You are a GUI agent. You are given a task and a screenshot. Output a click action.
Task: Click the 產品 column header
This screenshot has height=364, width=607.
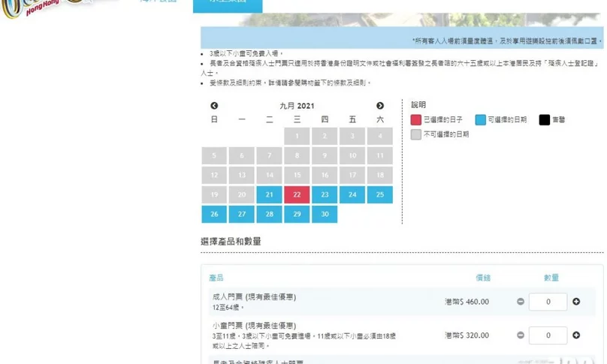pos(216,278)
